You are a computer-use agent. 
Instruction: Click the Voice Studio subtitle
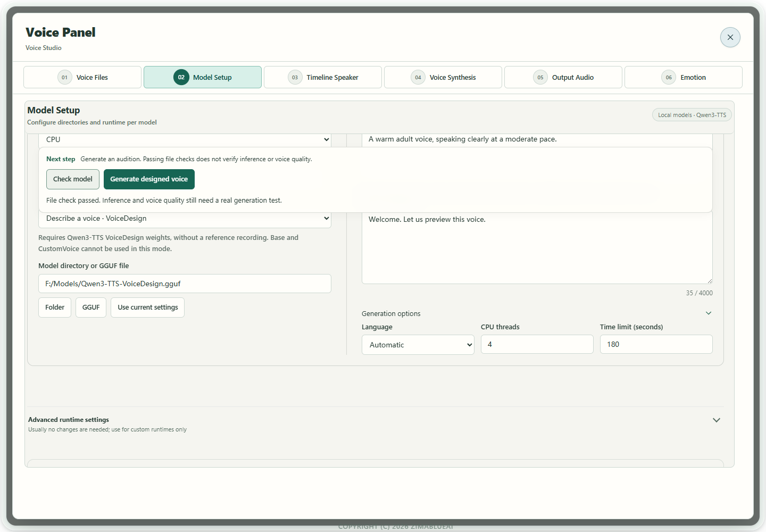click(x=44, y=48)
